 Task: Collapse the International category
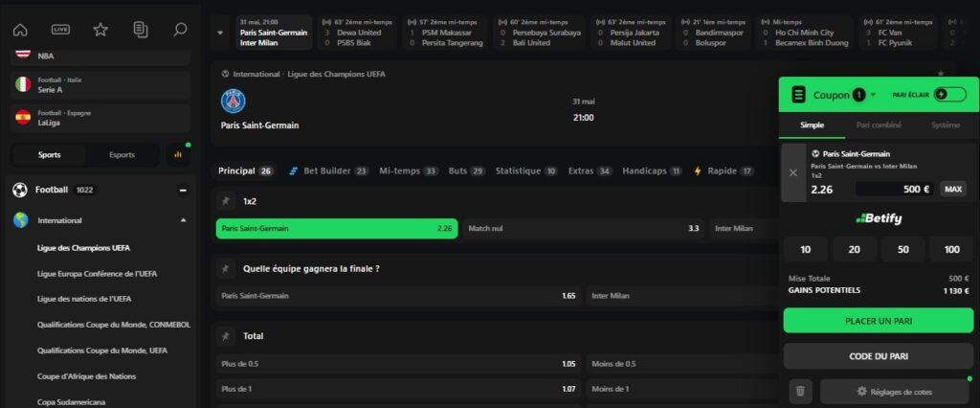point(182,220)
